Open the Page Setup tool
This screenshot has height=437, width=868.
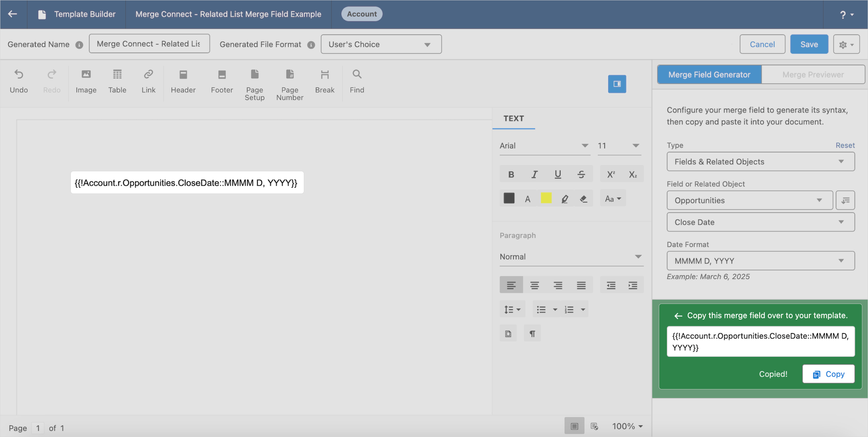(x=254, y=84)
